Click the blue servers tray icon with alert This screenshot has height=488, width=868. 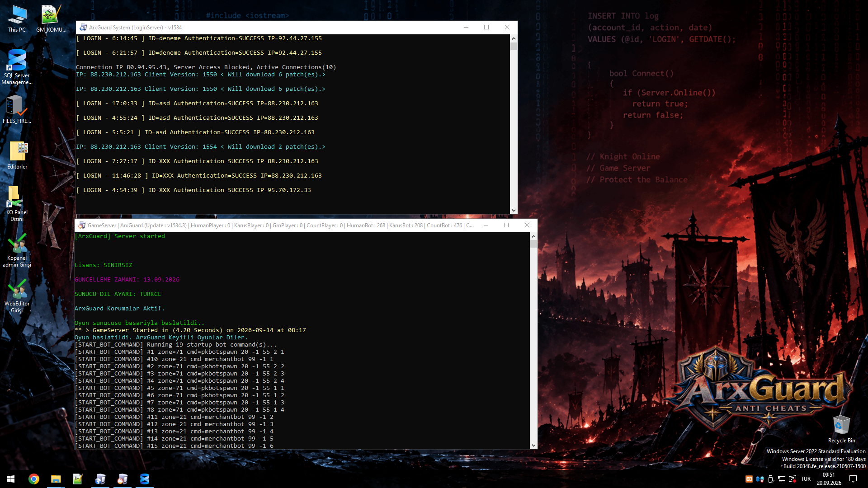click(x=760, y=479)
